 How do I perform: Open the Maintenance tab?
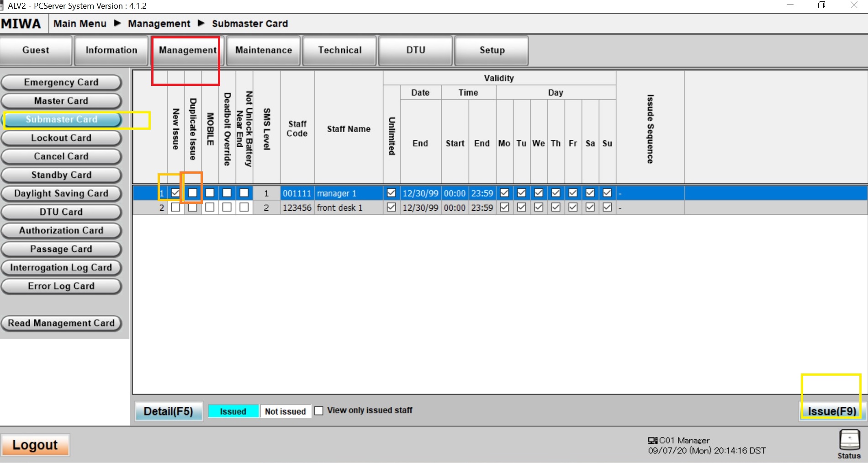pos(264,50)
